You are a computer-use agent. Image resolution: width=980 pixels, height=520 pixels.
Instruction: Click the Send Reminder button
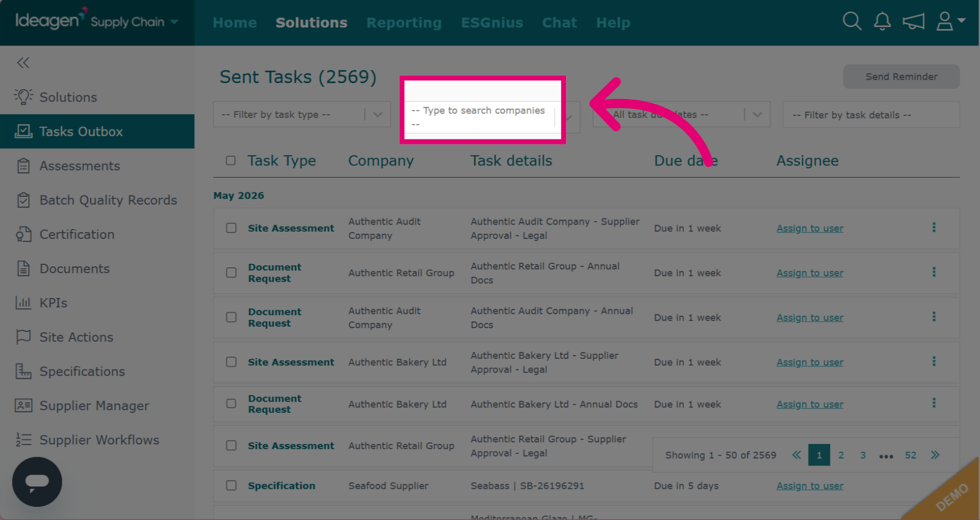pyautogui.click(x=901, y=77)
